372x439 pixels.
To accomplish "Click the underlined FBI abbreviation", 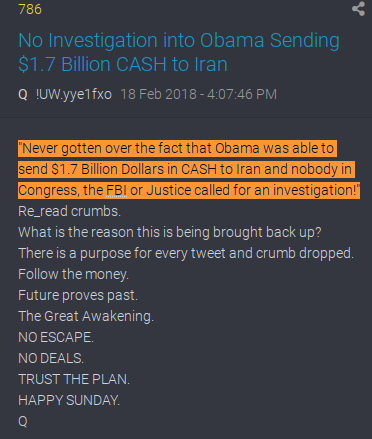I will (116, 190).
